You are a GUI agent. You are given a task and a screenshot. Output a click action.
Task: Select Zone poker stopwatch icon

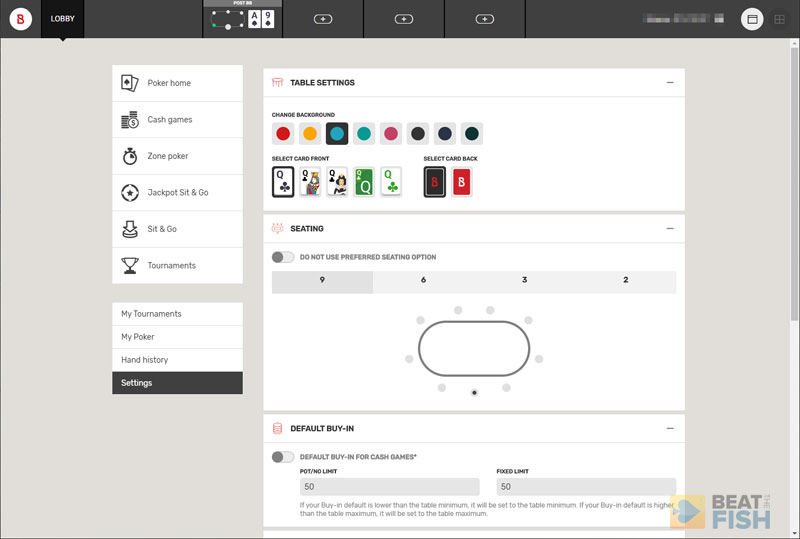(130, 156)
